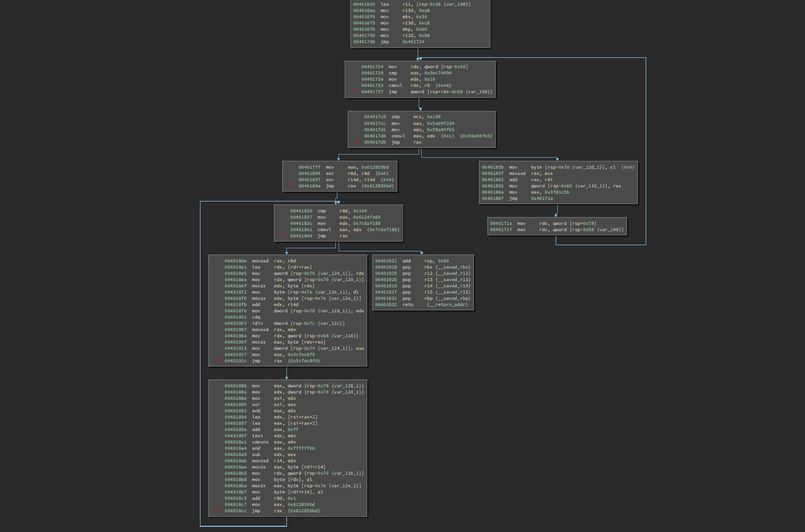
Task: Click the idiv instruction at 00401903
Action: point(257,323)
